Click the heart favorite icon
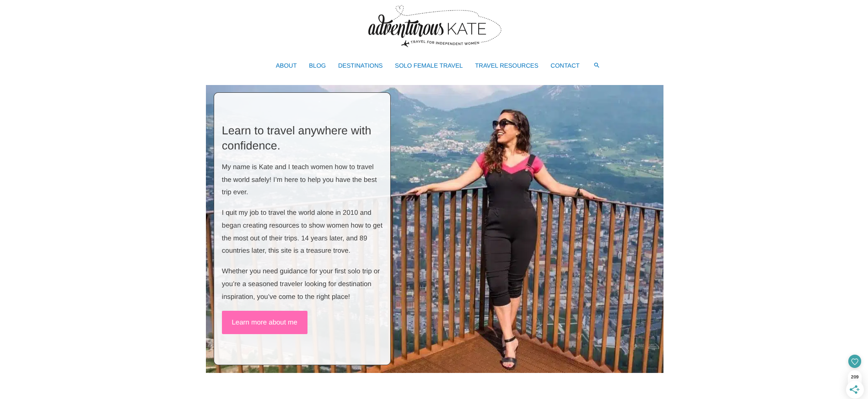Image resolution: width=868 pixels, height=399 pixels. click(x=854, y=362)
